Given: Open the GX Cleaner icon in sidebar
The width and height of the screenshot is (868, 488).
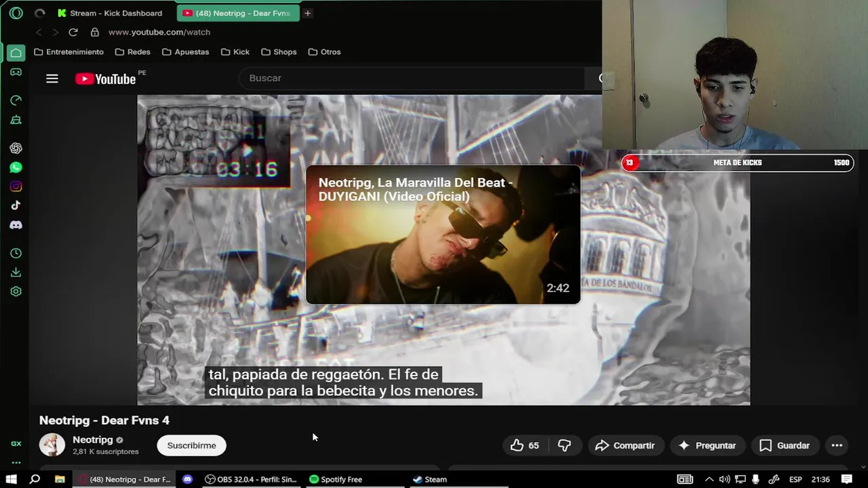Looking at the screenshot, I should (x=16, y=120).
